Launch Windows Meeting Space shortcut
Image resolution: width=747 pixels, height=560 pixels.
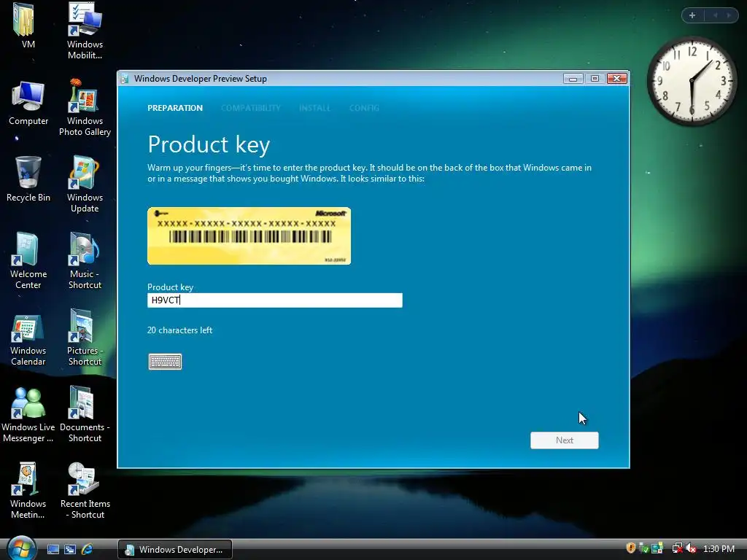point(28,491)
